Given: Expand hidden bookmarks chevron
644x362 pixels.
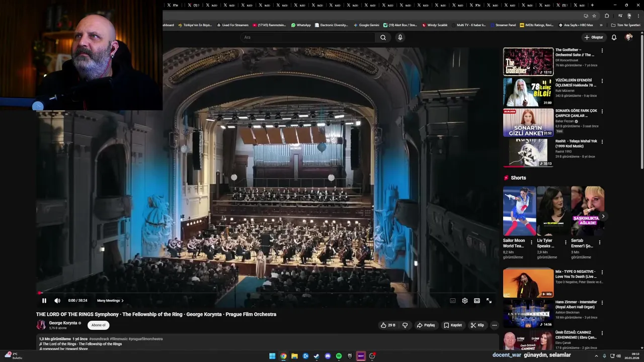Looking at the screenshot, I should pyautogui.click(x=601, y=25).
